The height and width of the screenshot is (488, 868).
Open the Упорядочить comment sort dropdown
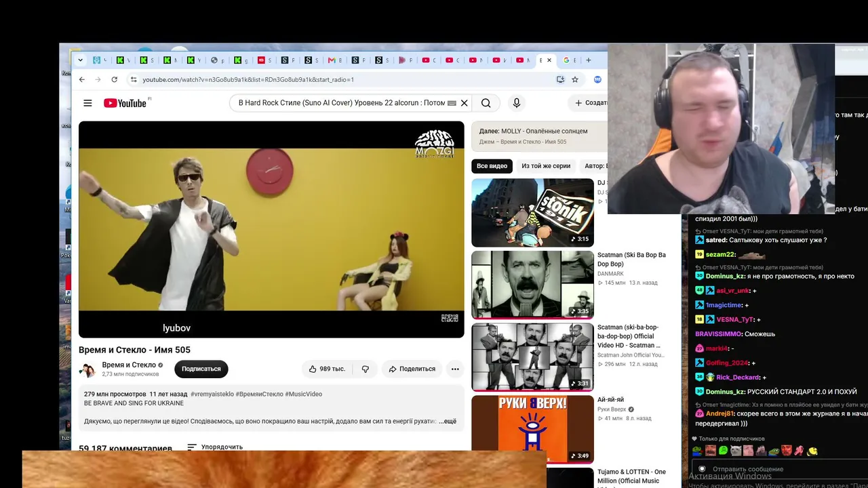click(215, 447)
